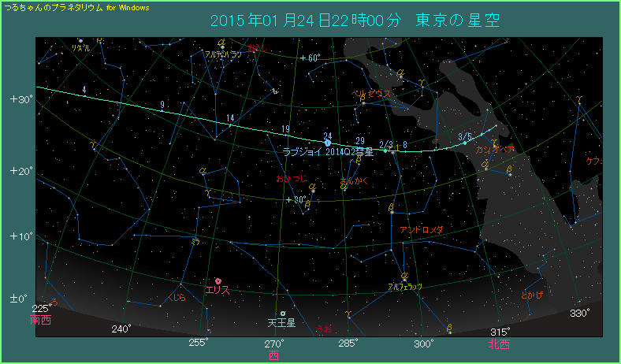Click the Perseus (ペルセウス) constellation label
Viewport: 621px width, 364px height.
pyautogui.click(x=370, y=93)
